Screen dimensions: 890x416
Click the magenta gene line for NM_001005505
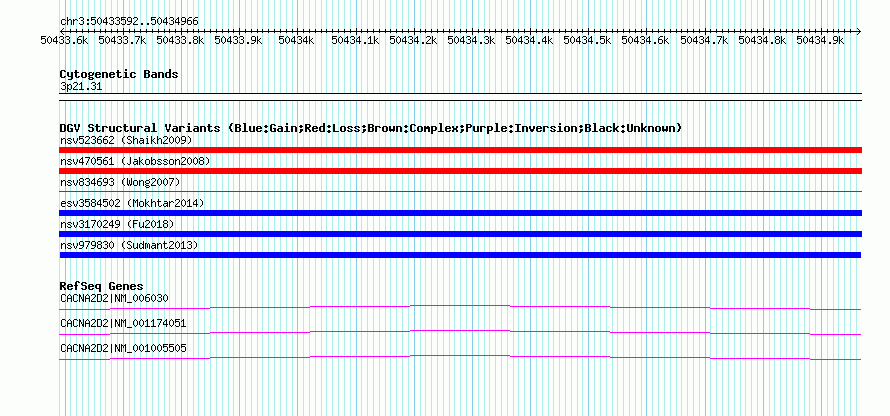[460, 357]
